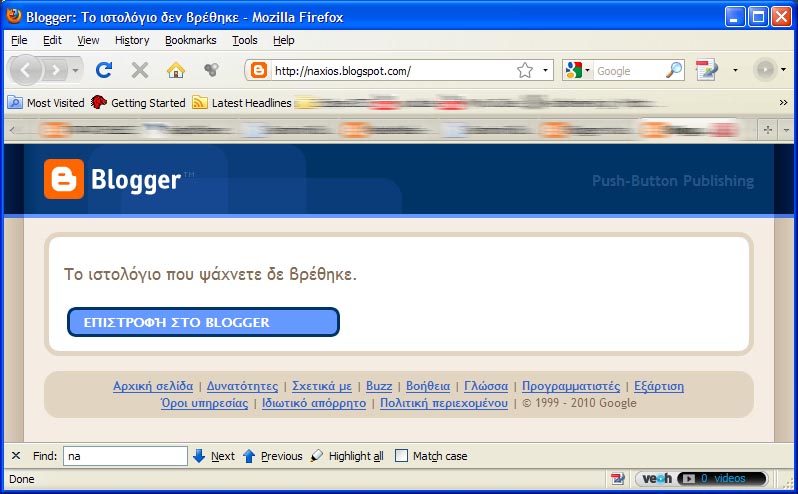Open the Ιδιωτικό απόρρητο link
The height and width of the screenshot is (494, 798).
tap(314, 403)
